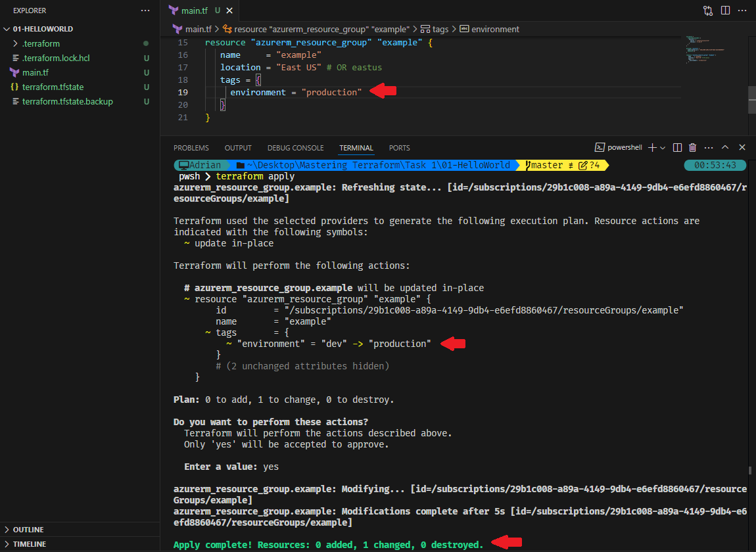Click the powershell terminal label
756x552 pixels.
click(619, 147)
